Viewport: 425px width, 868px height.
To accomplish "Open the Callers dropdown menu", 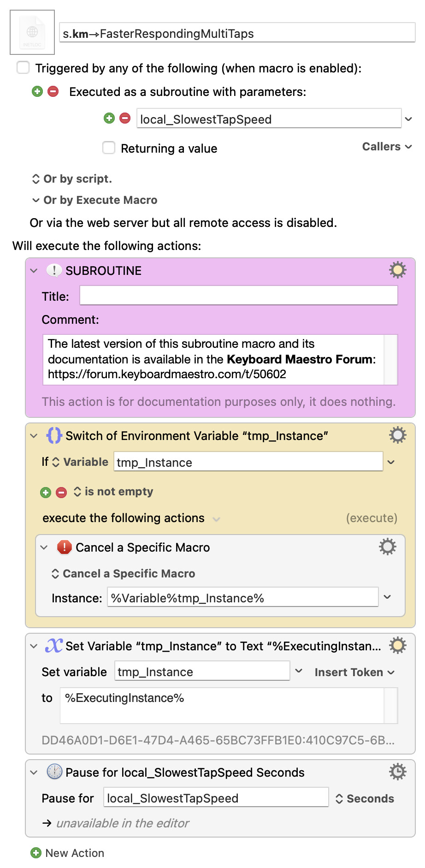I will [x=387, y=147].
